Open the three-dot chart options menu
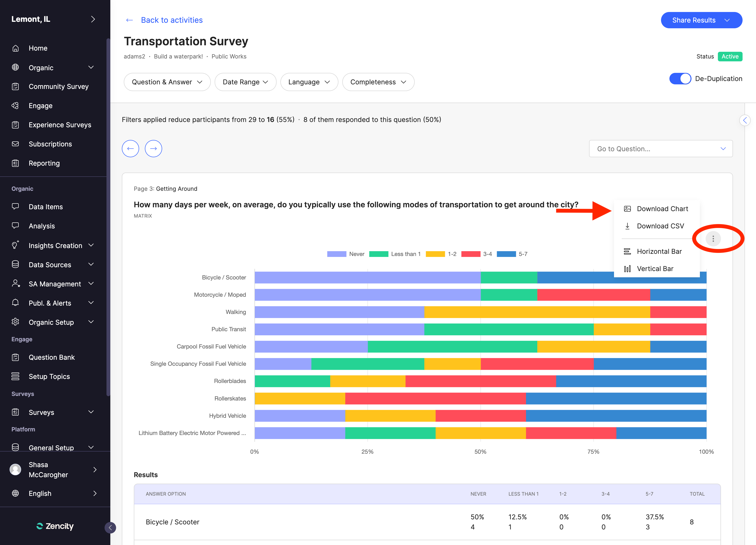The width and height of the screenshot is (756, 545). (x=713, y=238)
